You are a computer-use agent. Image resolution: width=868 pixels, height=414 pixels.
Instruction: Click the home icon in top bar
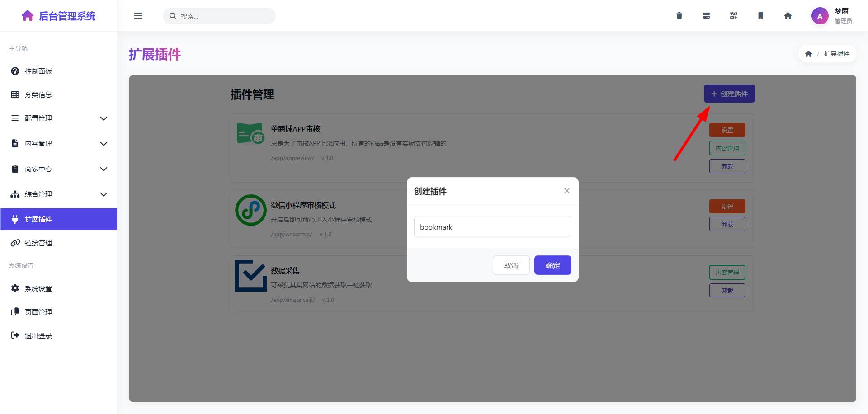[x=788, y=16]
